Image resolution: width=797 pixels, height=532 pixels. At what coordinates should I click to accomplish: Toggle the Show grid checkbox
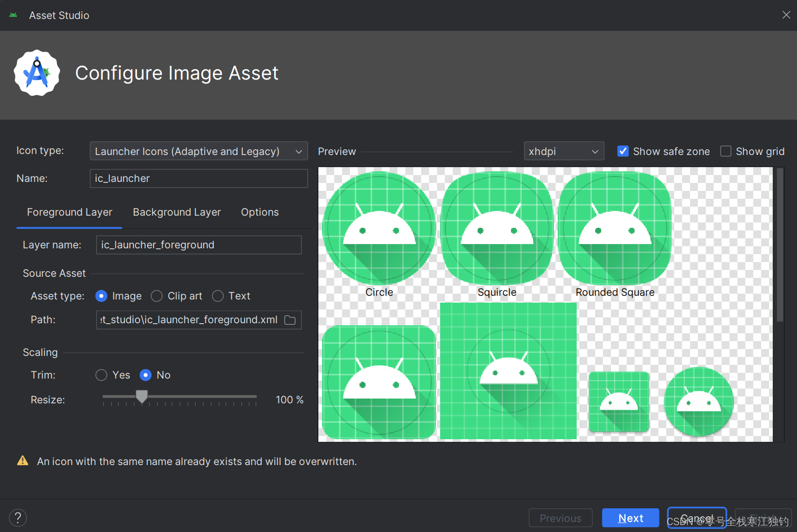[726, 151]
